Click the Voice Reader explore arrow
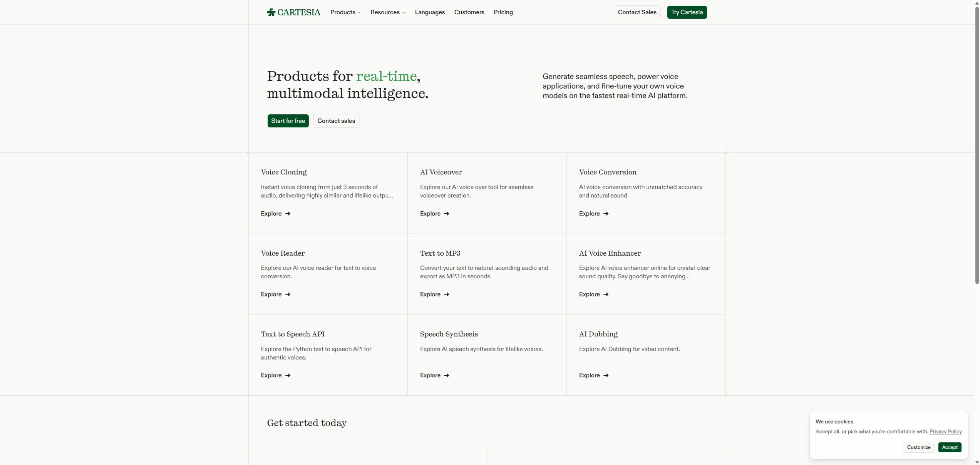980x465 pixels. point(288,294)
